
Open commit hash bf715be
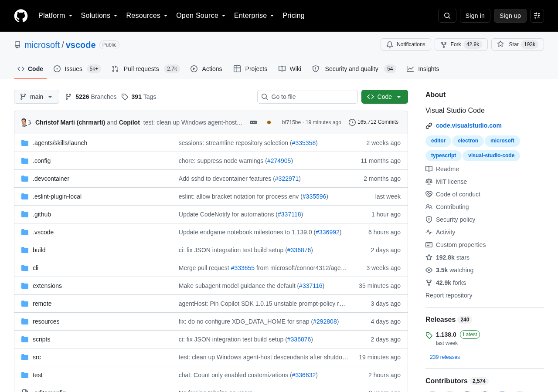coord(291,122)
